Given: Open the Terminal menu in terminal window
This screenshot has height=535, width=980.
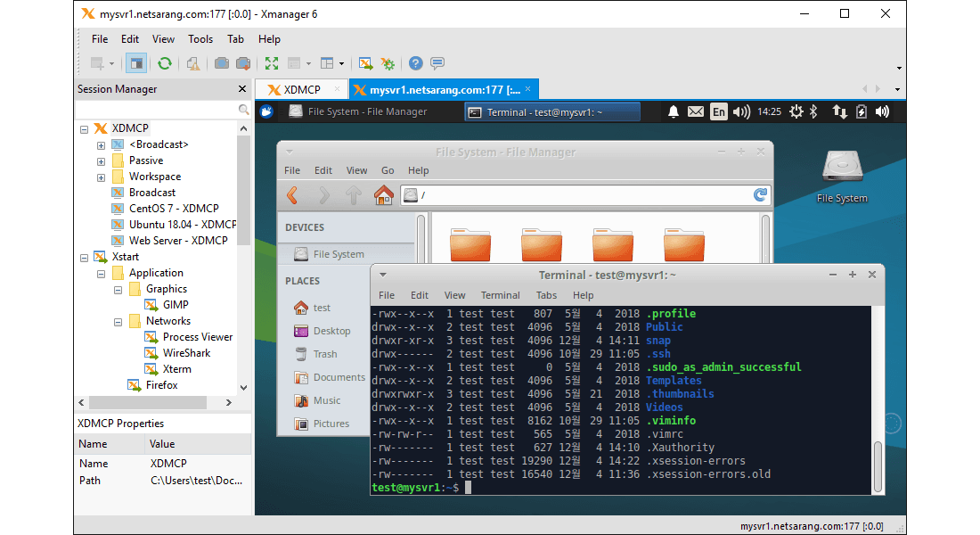Looking at the screenshot, I should tap(500, 295).
